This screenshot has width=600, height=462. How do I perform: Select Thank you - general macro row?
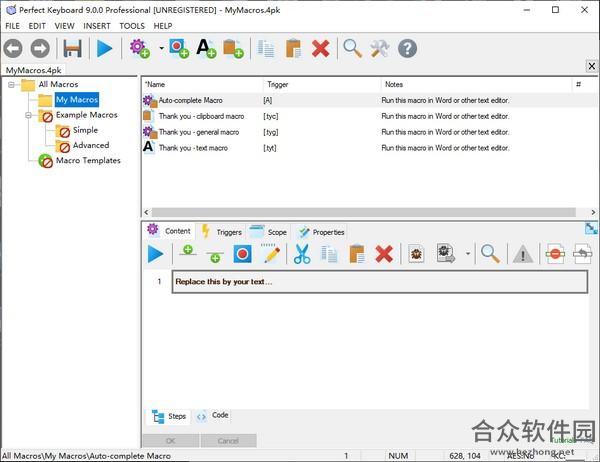click(x=369, y=132)
